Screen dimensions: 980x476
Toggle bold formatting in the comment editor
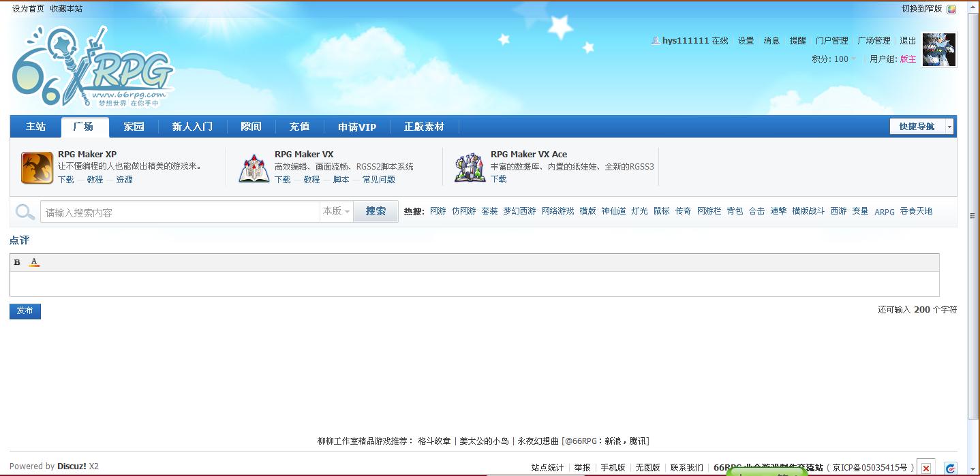[x=17, y=262]
